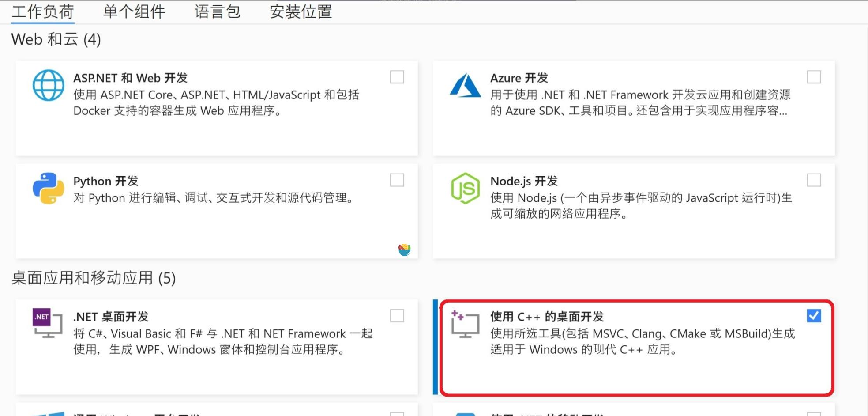Click the Azure logo icon
This screenshot has width=868, height=416.
465,85
